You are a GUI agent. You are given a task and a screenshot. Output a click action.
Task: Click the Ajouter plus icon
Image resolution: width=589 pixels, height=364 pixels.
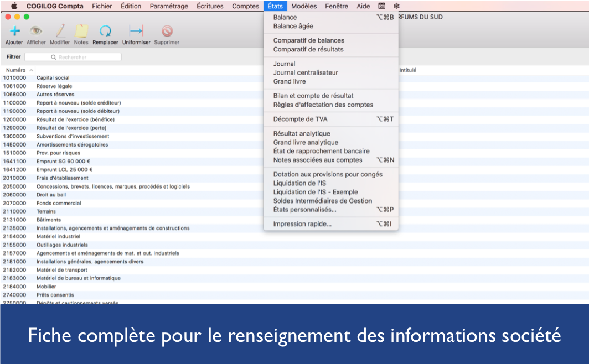coord(14,31)
